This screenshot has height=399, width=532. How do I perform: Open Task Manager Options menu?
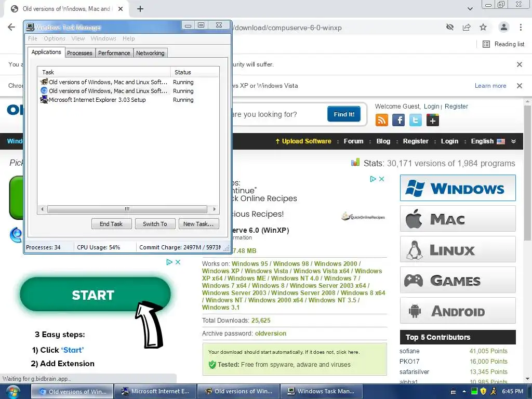coord(54,38)
